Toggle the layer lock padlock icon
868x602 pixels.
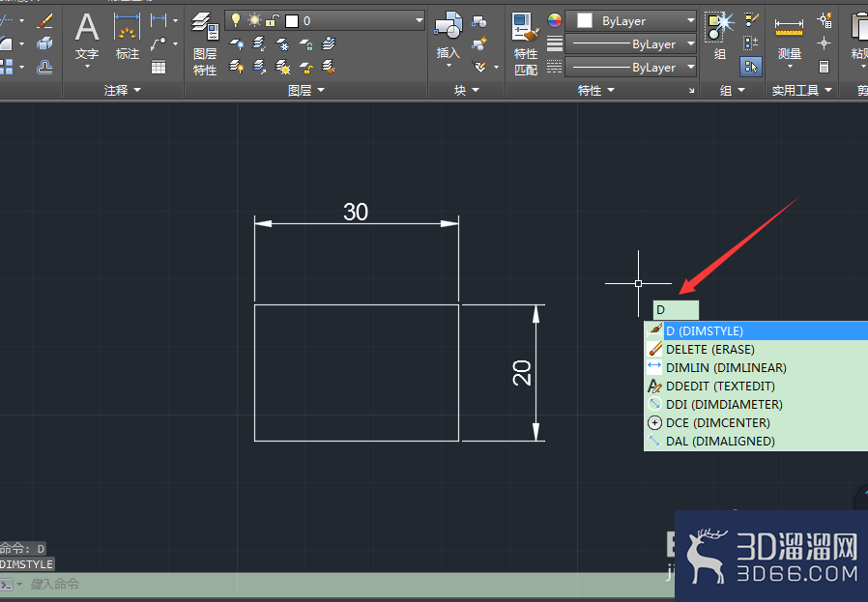click(272, 21)
